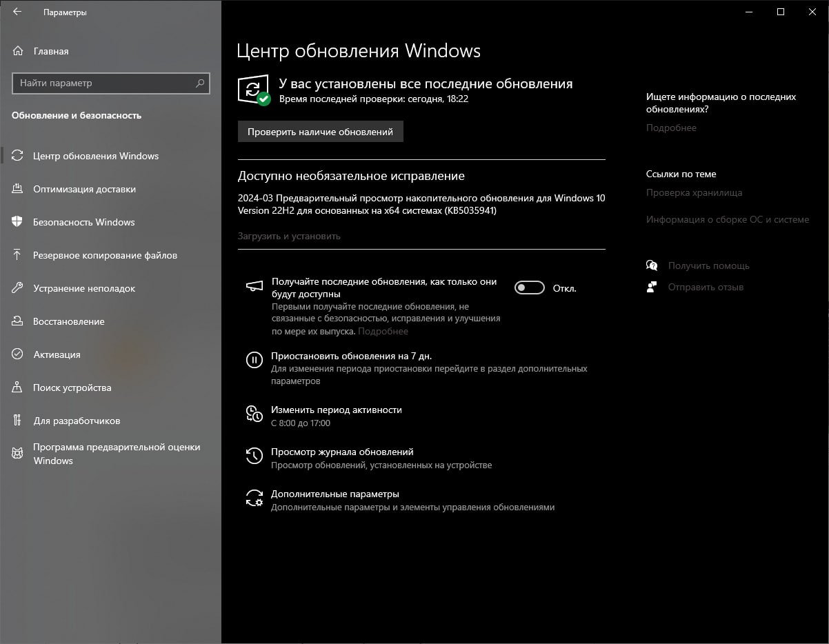Click the back arrow in the title bar
The width and height of the screenshot is (829, 644).
coord(17,12)
